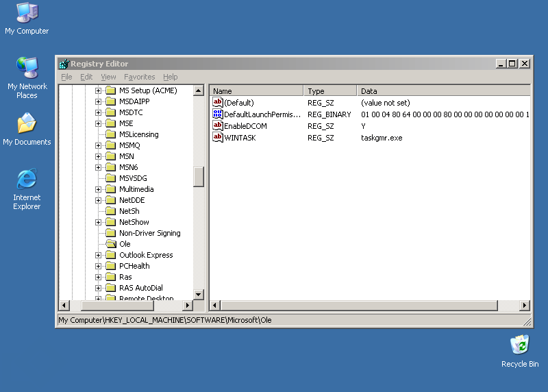Click the tree pane scroll up arrow

coord(198,90)
